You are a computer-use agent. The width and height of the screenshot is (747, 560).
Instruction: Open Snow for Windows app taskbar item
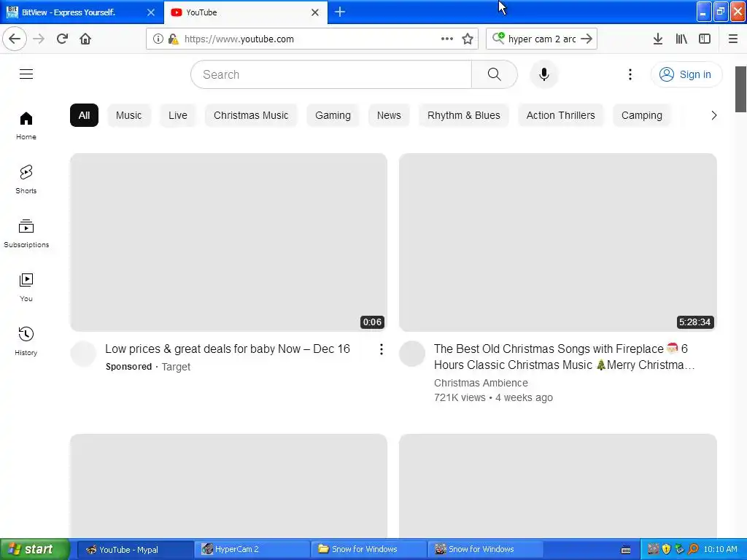click(485, 549)
